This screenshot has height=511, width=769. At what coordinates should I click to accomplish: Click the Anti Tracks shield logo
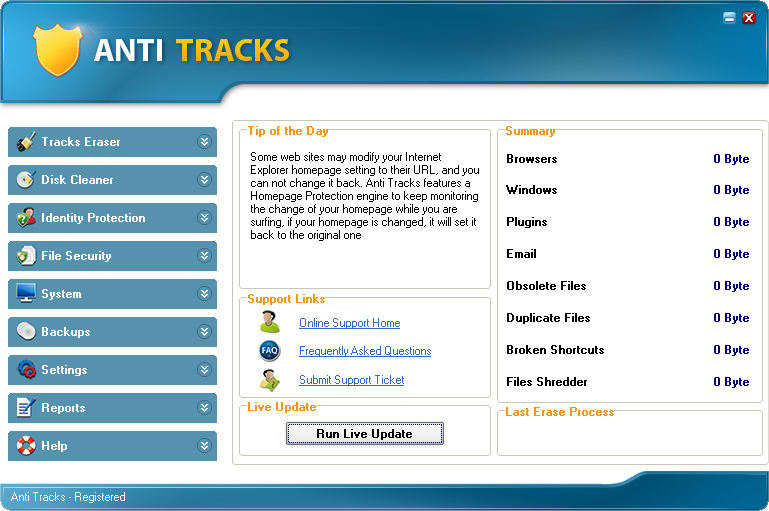(x=57, y=50)
